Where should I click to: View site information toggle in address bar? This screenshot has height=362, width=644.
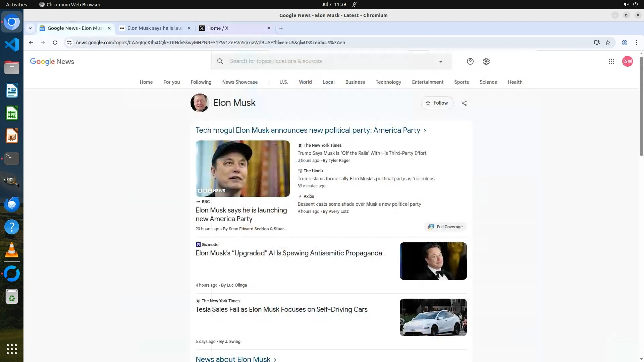(x=69, y=43)
